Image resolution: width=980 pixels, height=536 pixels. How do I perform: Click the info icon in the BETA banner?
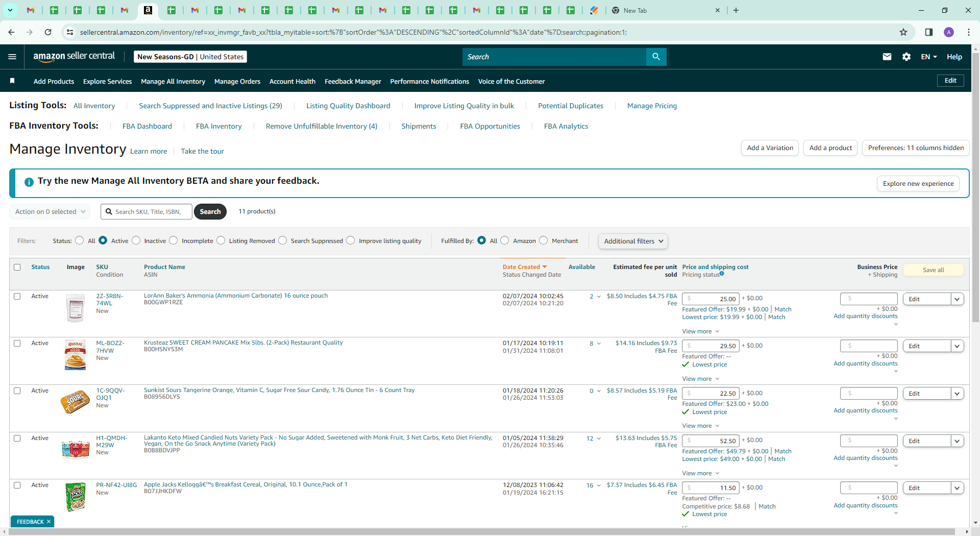[29, 182]
